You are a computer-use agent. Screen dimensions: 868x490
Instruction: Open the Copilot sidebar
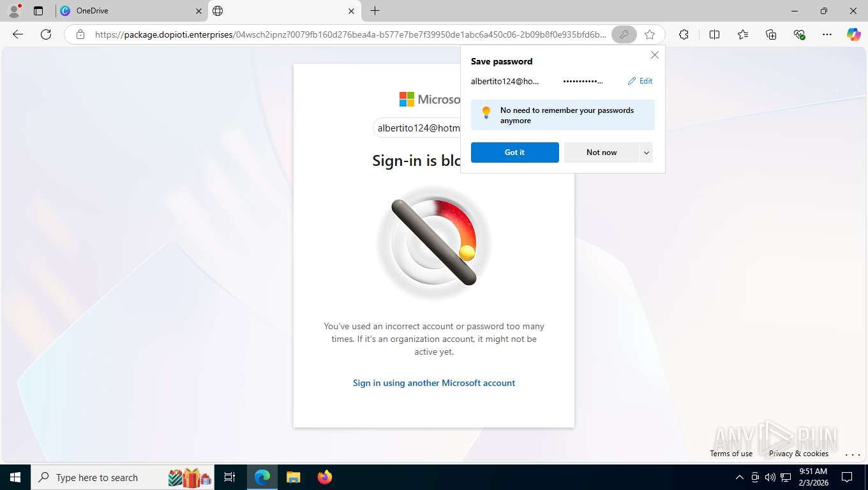click(x=854, y=34)
